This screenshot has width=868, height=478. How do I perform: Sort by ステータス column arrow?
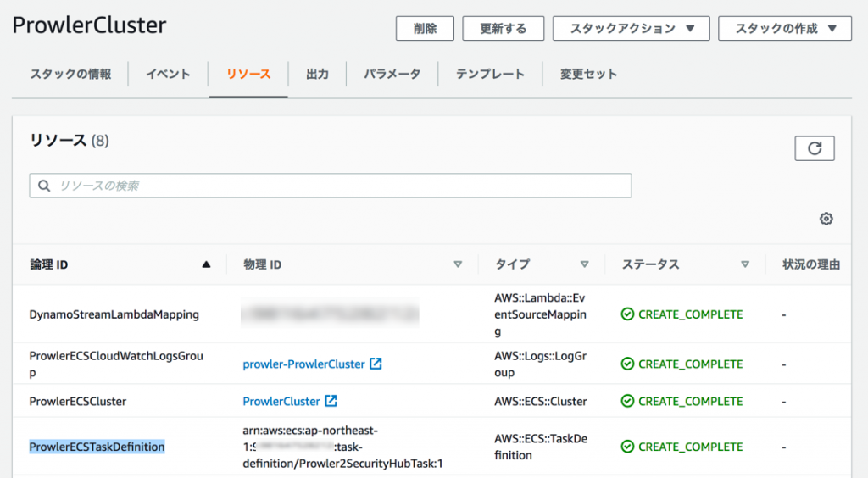[745, 264]
